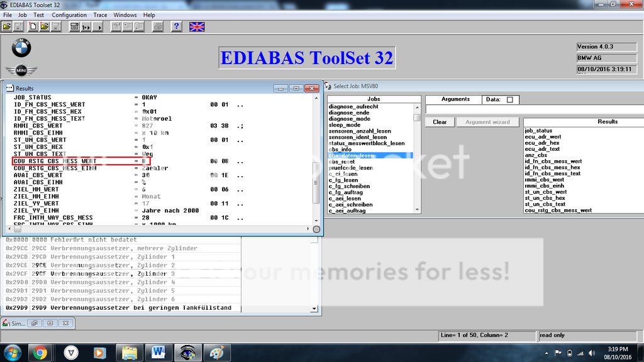Open Microsoft Word from the taskbar
Screen dimensions: 644x362
tap(158, 353)
